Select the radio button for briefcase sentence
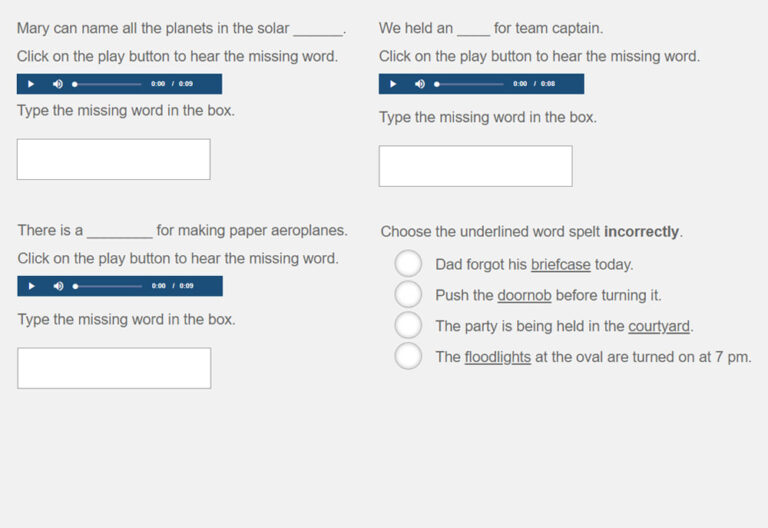 408,264
